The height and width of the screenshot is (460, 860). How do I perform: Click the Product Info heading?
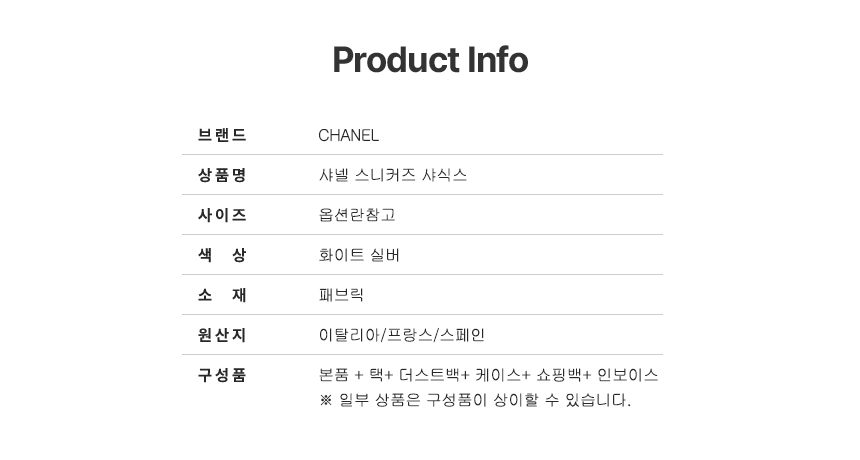click(x=430, y=60)
